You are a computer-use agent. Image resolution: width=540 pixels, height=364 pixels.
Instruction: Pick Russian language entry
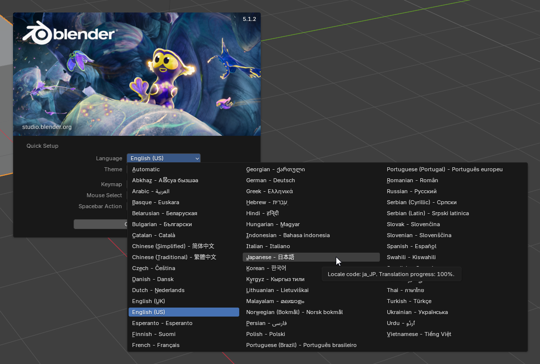pos(455,191)
